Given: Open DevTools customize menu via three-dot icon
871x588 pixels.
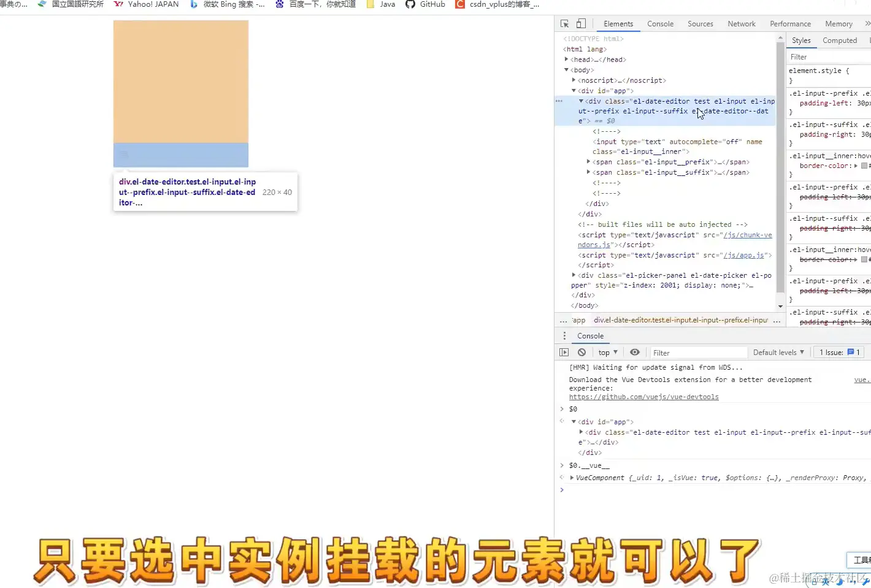Looking at the screenshot, I should 564,335.
